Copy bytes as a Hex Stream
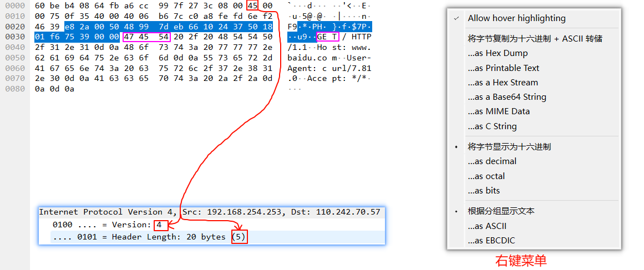 coord(503,83)
